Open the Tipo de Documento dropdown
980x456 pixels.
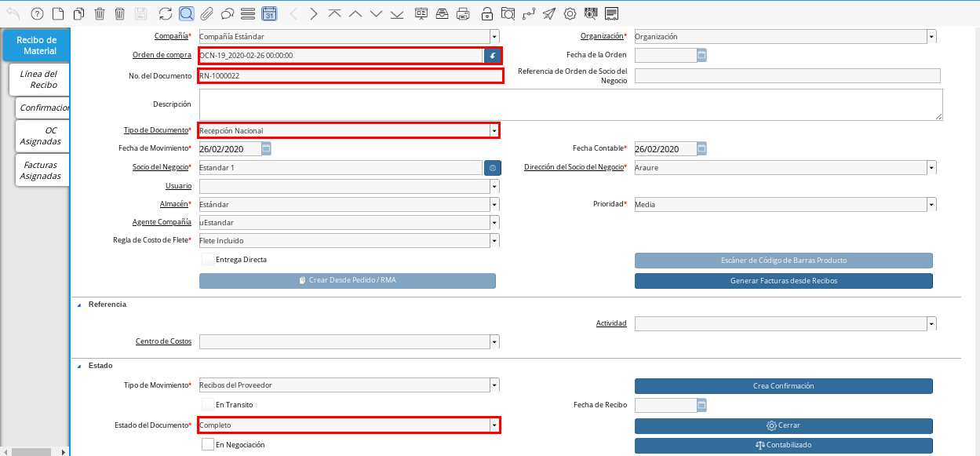point(494,130)
